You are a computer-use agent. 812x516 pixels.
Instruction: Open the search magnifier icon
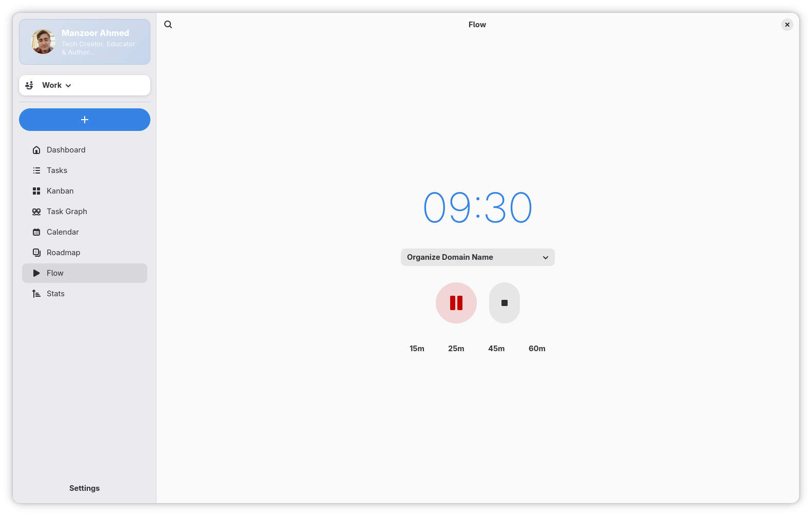coord(168,25)
